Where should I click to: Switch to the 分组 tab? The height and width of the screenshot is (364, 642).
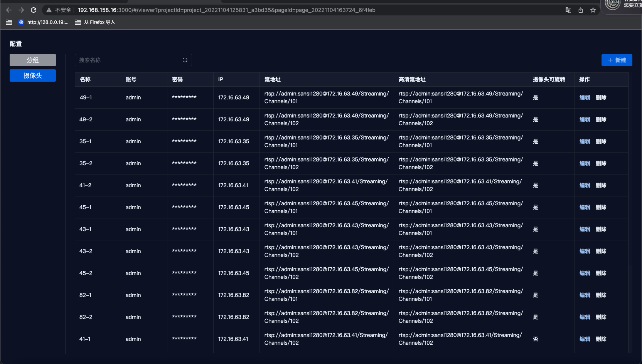[x=33, y=60]
